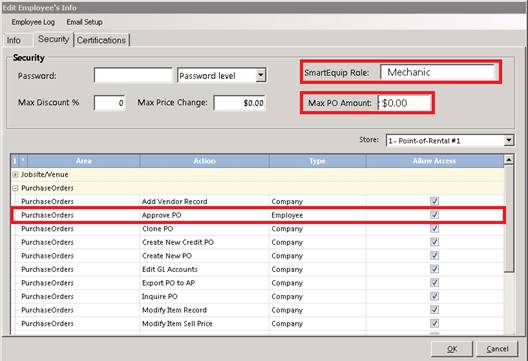528x361 pixels.
Task: Toggle Modify Item Sell Price checkbox
Action: (x=434, y=324)
